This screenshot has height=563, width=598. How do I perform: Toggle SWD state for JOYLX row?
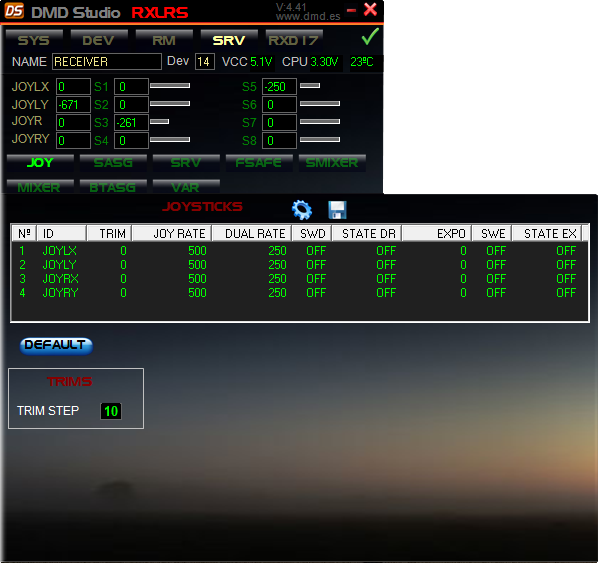[x=316, y=251]
